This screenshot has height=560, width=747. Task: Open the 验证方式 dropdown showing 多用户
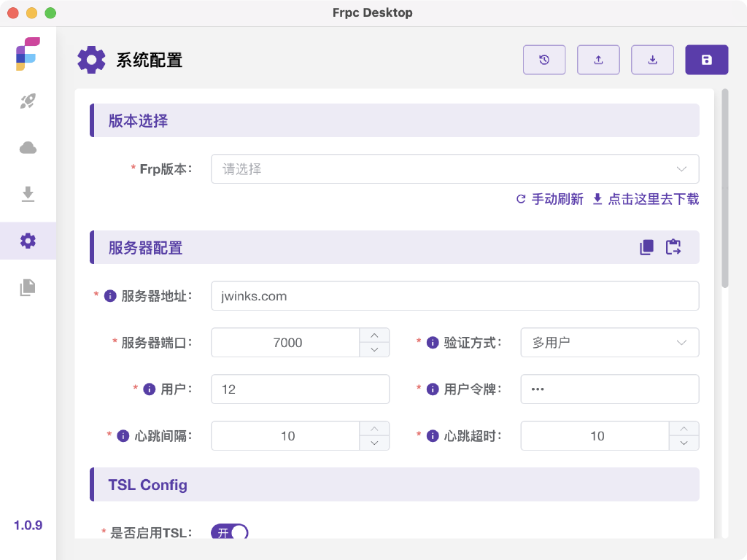(610, 342)
